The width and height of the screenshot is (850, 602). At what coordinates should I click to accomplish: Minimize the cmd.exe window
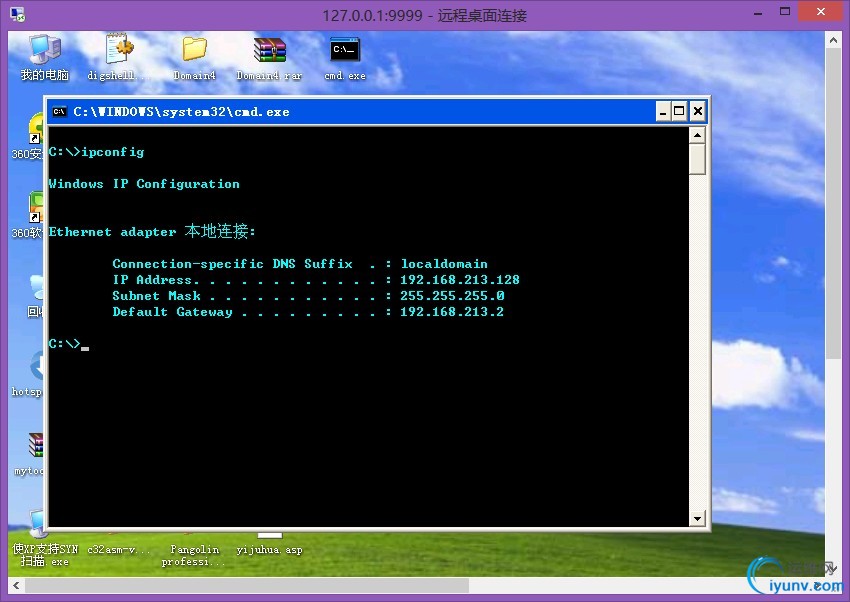tap(663, 112)
